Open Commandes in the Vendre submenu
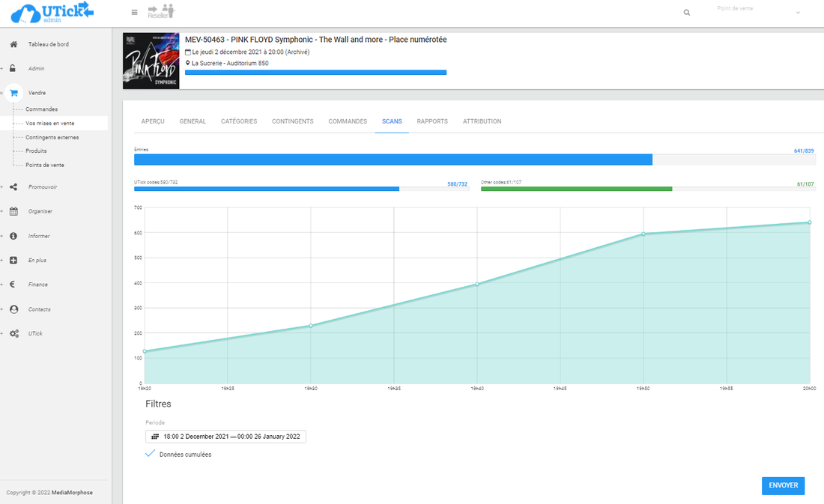This screenshot has width=824, height=504. click(41, 109)
